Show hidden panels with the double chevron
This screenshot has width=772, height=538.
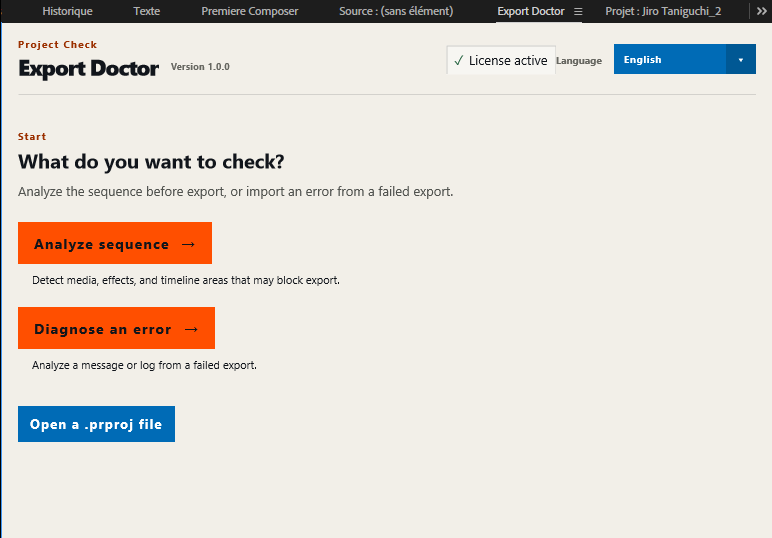(761, 11)
